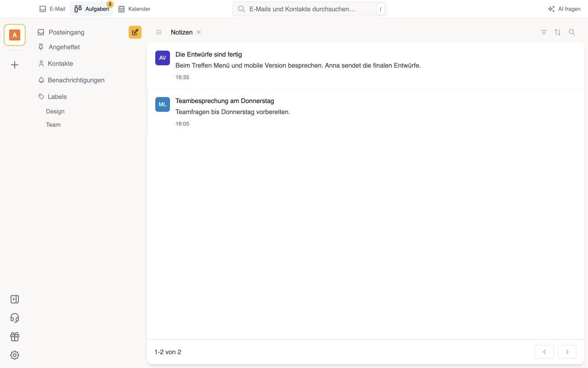Open the Kalender tab
The height and width of the screenshot is (368, 588).
tap(134, 9)
